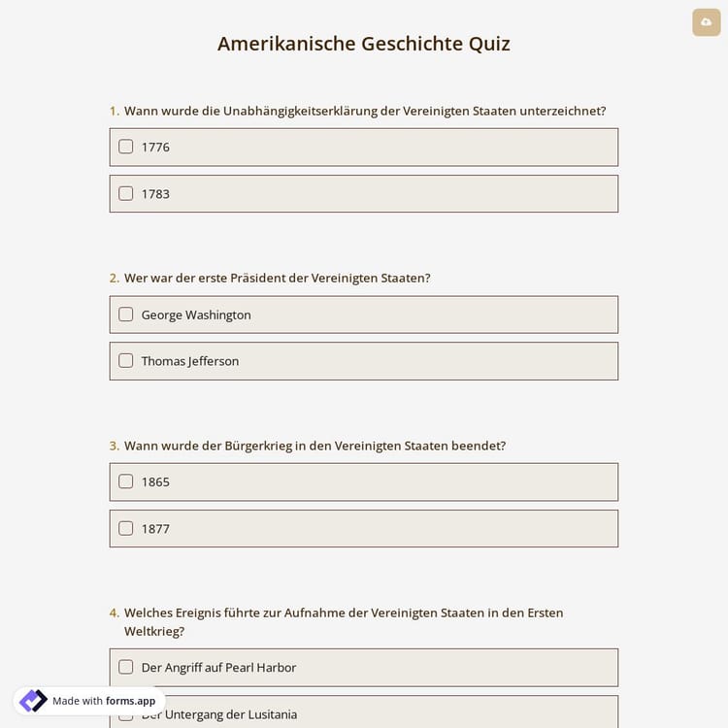The width and height of the screenshot is (728, 728).
Task: Click the Unabhängigkeitserklärung question text
Action: [365, 111]
